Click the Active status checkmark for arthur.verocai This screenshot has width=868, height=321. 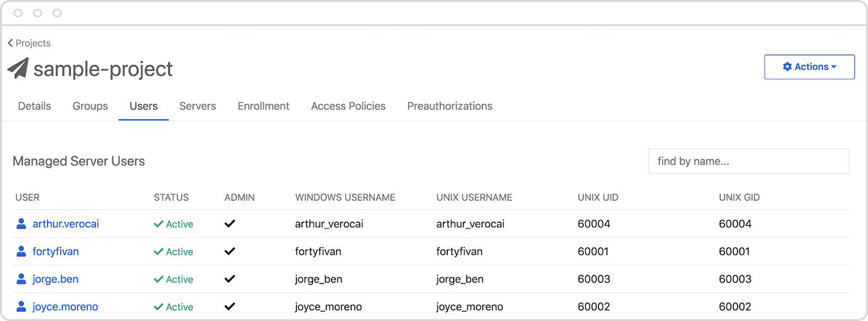click(159, 224)
